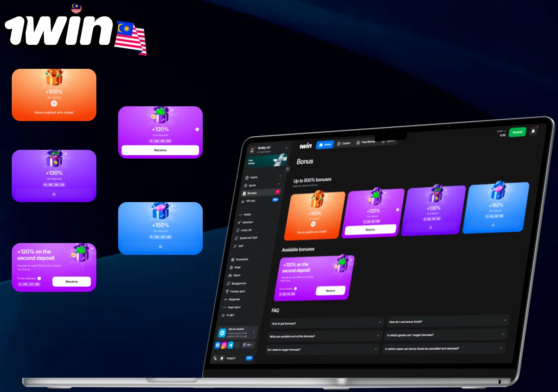Open the Poker section from the sidebar
The image size is (558, 392).
[238, 267]
